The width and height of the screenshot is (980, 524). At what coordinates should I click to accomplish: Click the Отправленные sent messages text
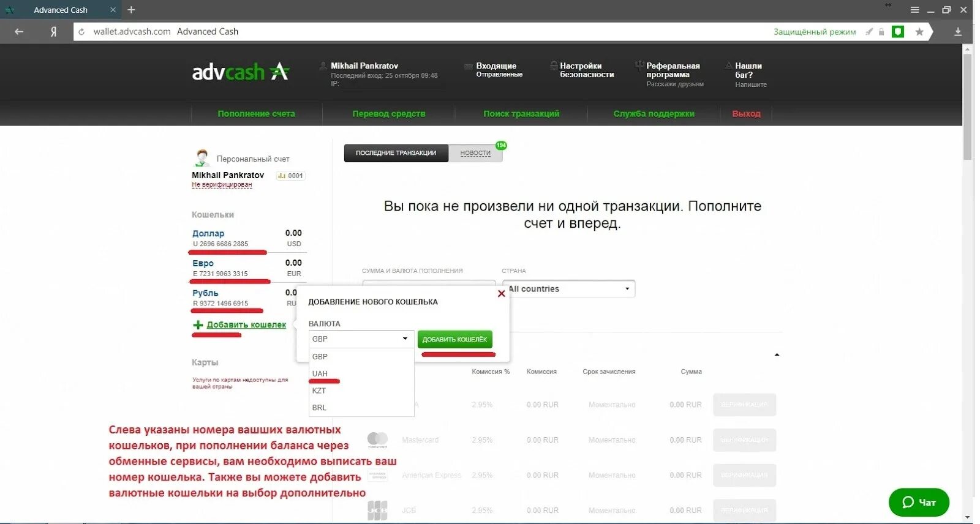click(x=499, y=75)
